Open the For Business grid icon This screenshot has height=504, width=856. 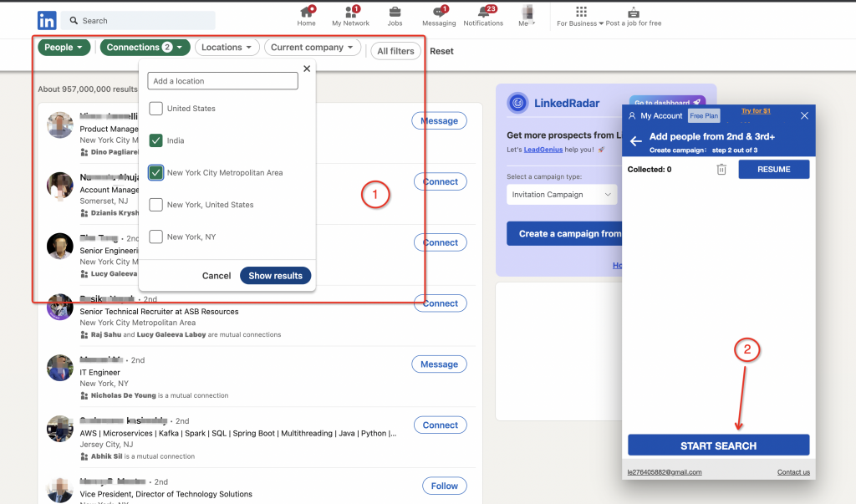click(583, 13)
